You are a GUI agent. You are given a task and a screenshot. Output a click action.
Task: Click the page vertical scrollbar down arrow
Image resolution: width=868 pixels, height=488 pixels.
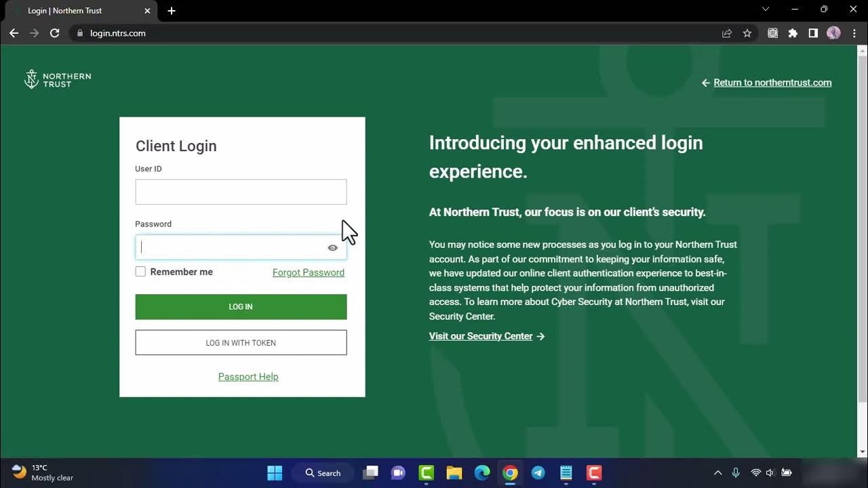[863, 452]
